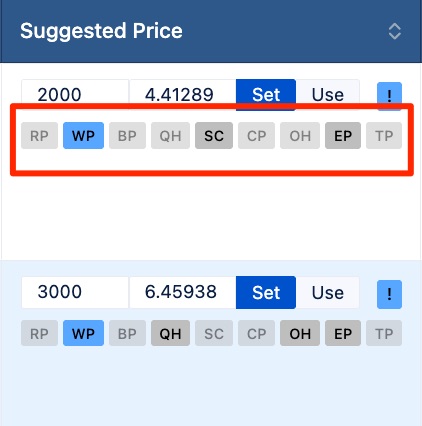Viewport: 422px width, 426px height.
Task: Focus the price field showing 6.45938
Action: point(183,292)
